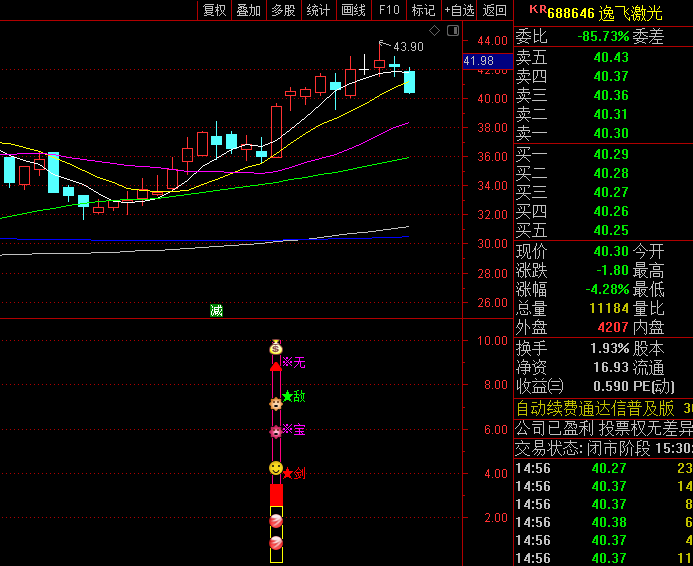The image size is (693, 566).
Task: Open the 标记 mark menu
Action: 423,10
